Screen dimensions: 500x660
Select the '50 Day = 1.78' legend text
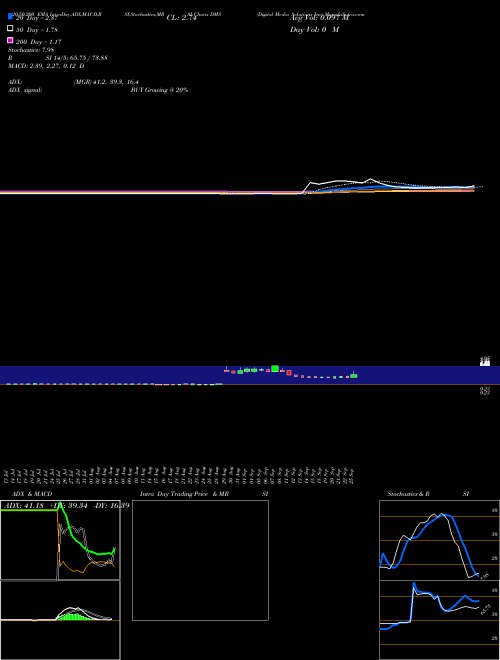pyautogui.click(x=37, y=30)
